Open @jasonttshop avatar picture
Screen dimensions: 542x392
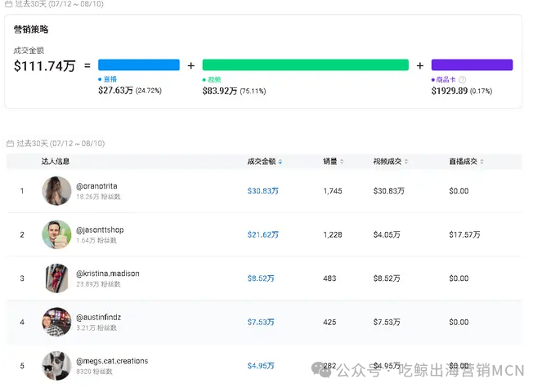tap(56, 234)
